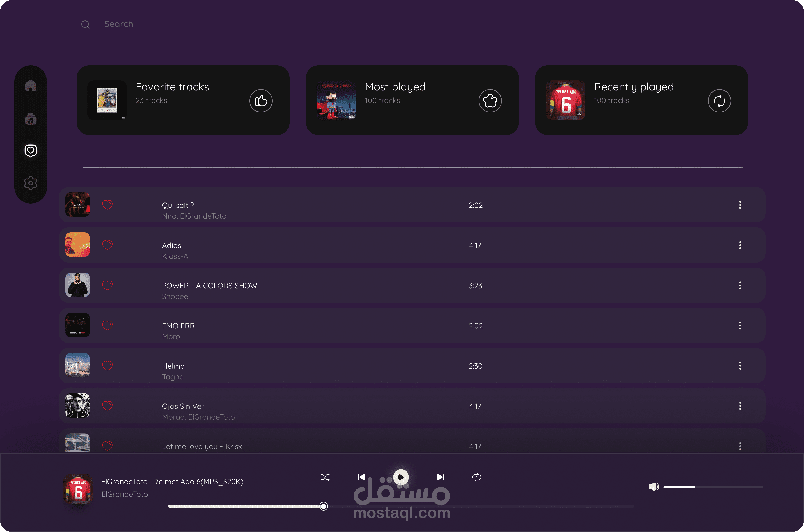Click the search magnifier icon
Image resolution: width=804 pixels, height=532 pixels.
[85, 24]
